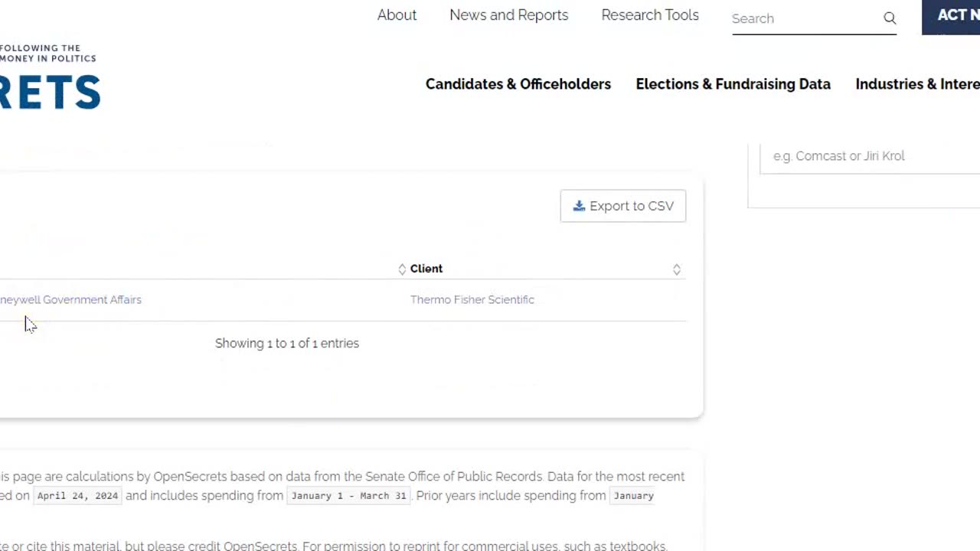Image resolution: width=980 pixels, height=551 pixels.
Task: Focus the top Search input field
Action: pyautogui.click(x=804, y=18)
